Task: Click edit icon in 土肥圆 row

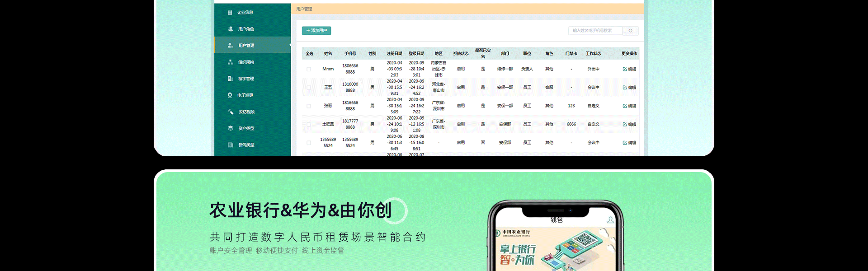Action: tap(624, 124)
